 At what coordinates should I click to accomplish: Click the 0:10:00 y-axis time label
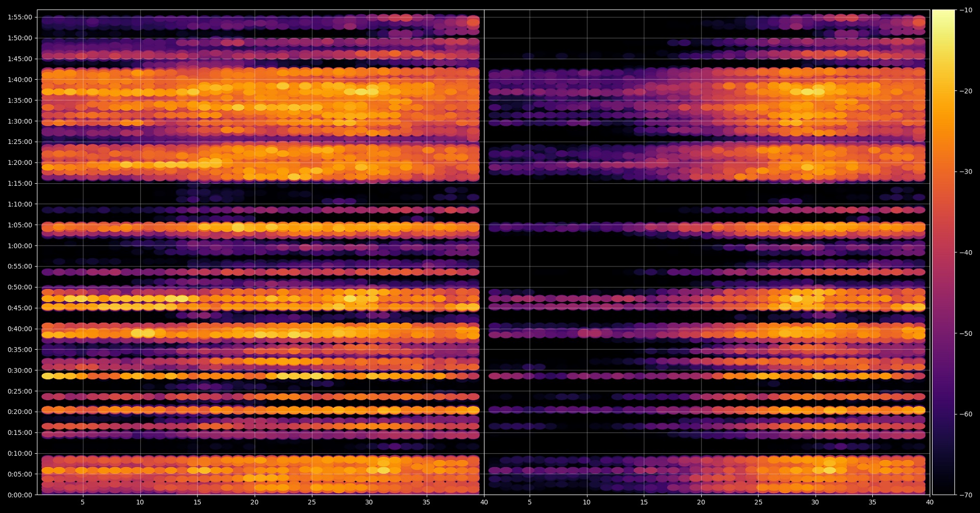click(x=20, y=454)
